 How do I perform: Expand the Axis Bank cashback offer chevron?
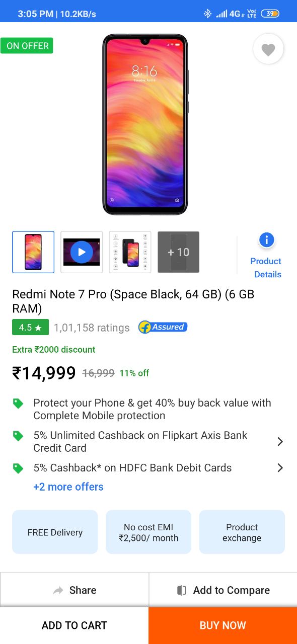(x=280, y=441)
